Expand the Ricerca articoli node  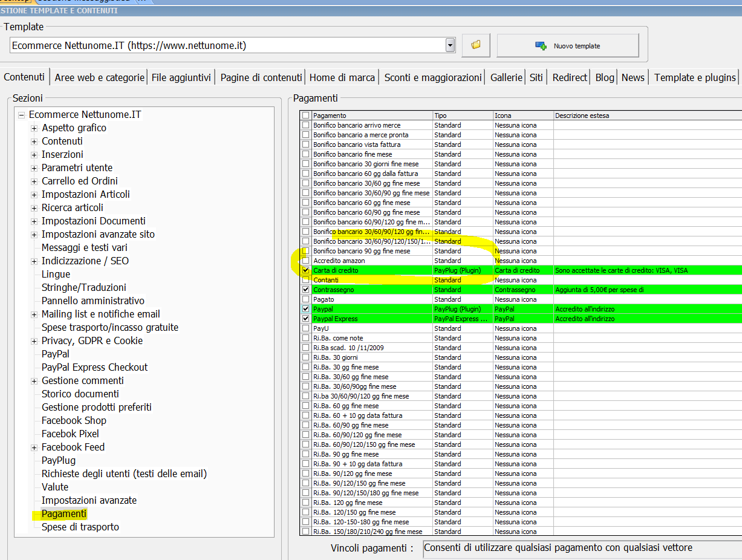(x=34, y=208)
